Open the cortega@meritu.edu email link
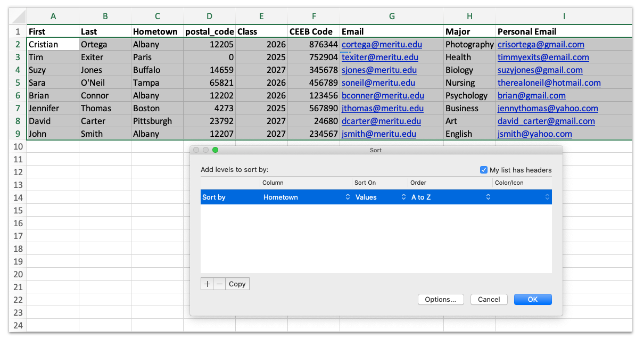644x346 pixels. (382, 44)
